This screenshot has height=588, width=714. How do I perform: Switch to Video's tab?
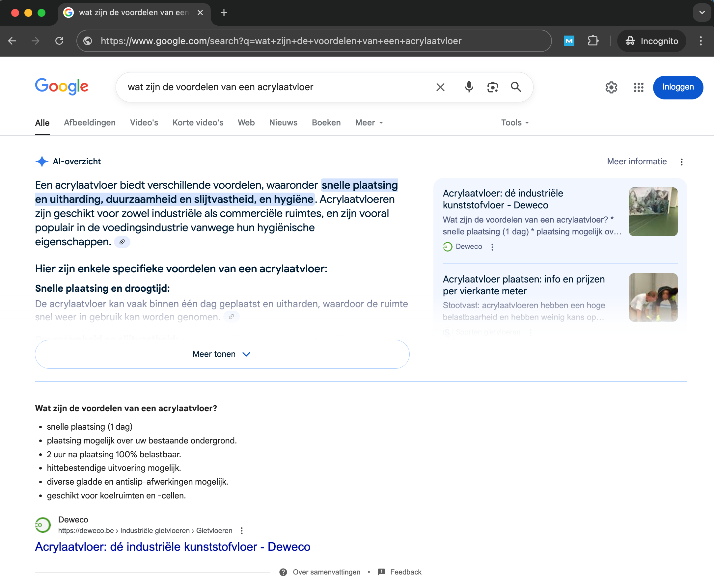click(x=144, y=122)
